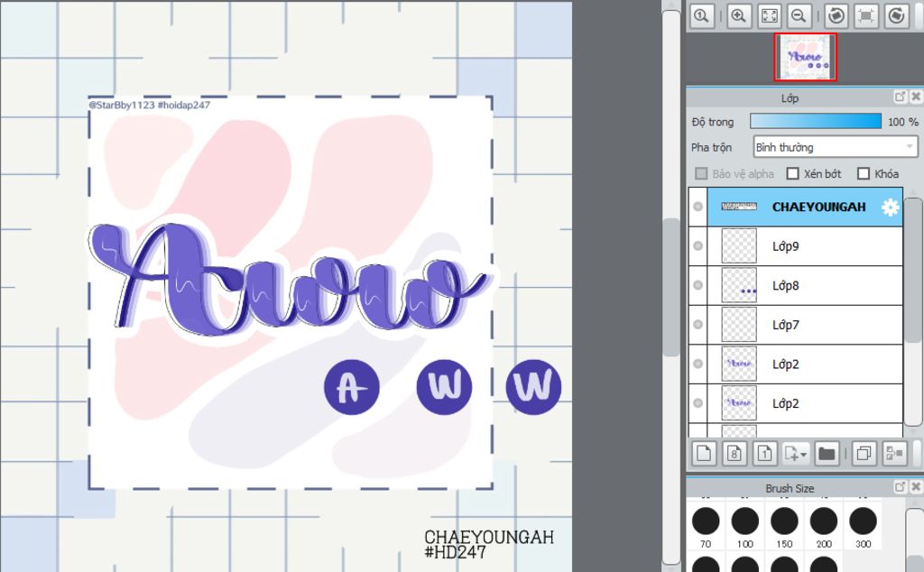The width and height of the screenshot is (924, 572).
Task: Click the CHAEYOUNGAH layer thumbnail
Action: tap(739, 207)
